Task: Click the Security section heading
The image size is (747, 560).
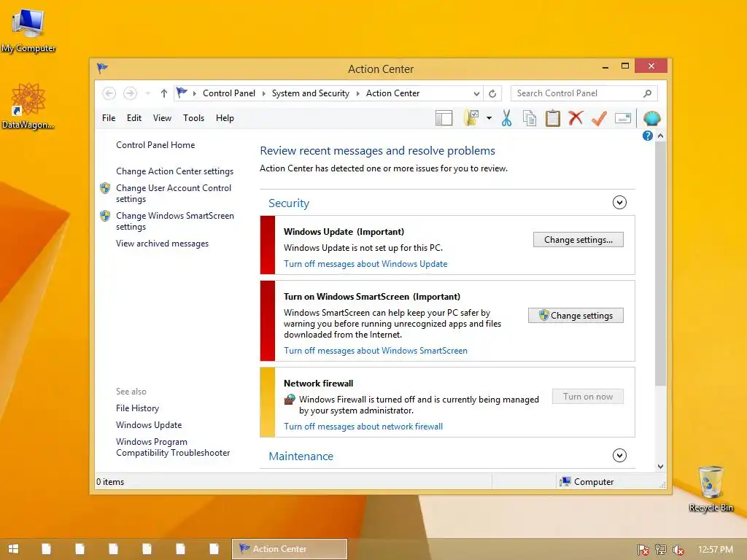Action: [289, 203]
